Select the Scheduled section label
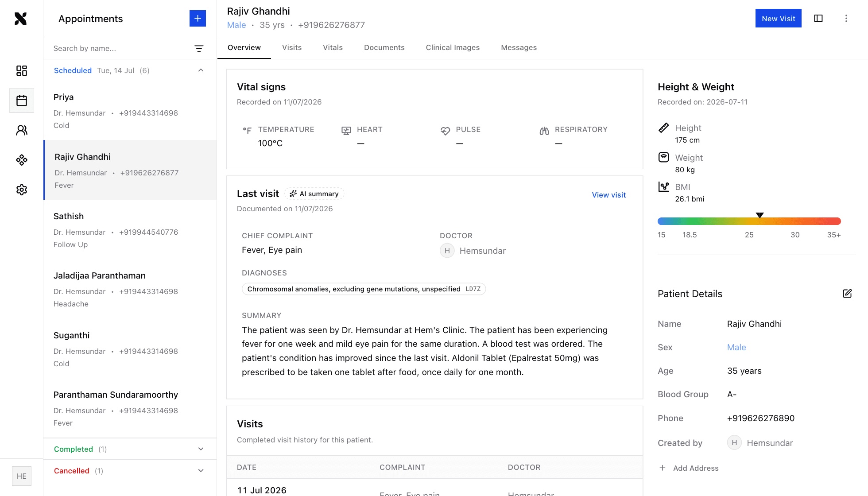868x496 pixels. click(x=73, y=70)
